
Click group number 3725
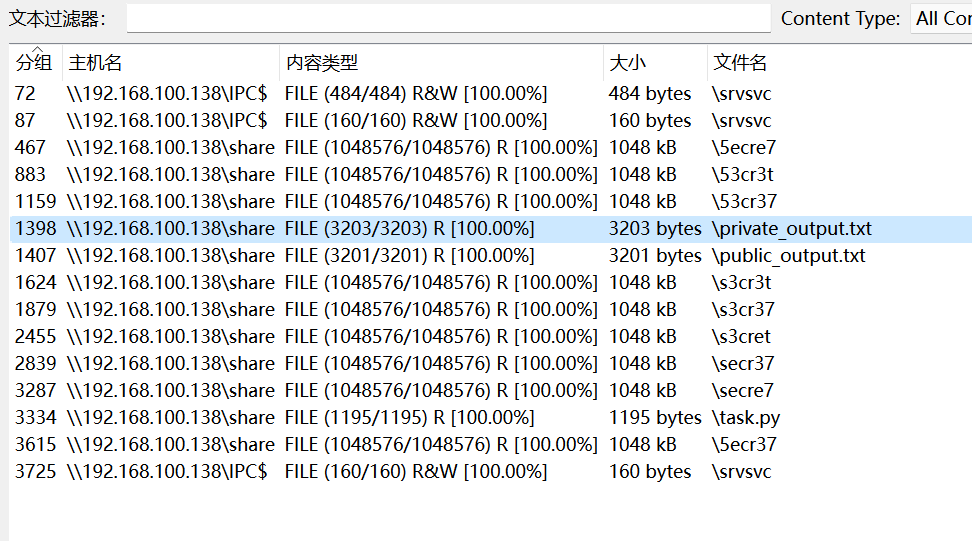35,472
